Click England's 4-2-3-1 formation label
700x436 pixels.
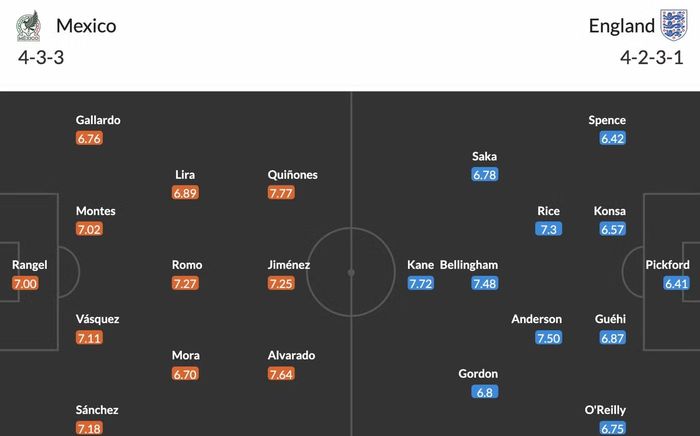(652, 58)
